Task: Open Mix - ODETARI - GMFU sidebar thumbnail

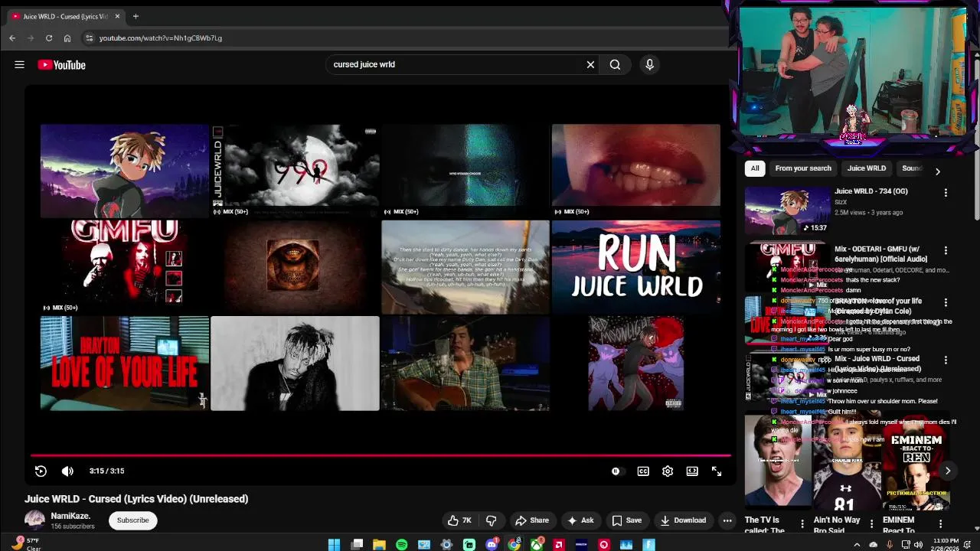Action: click(788, 267)
